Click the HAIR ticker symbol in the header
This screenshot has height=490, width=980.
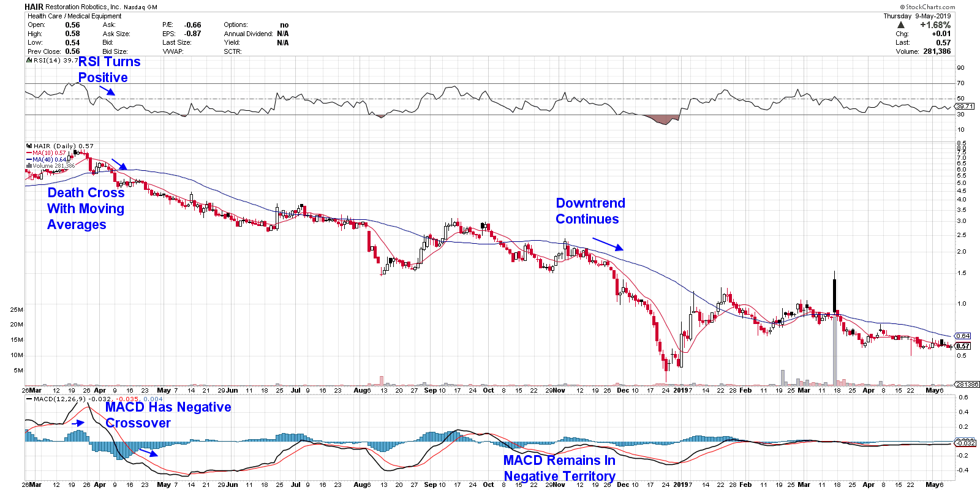click(x=34, y=7)
